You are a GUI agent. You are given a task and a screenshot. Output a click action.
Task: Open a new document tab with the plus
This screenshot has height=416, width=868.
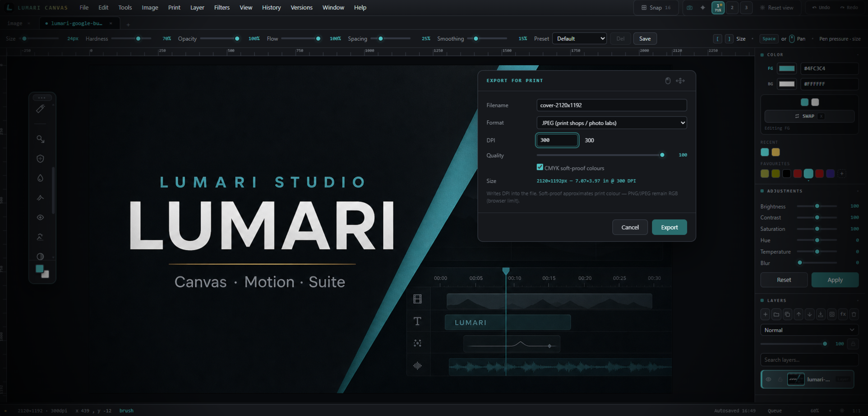(x=128, y=24)
